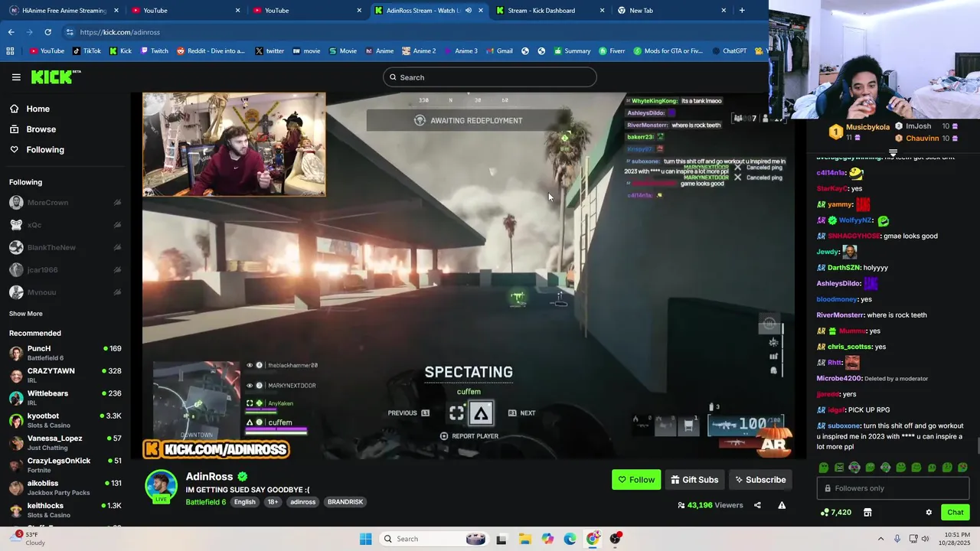
Task: Click the BRANDRISK tag
Action: [345, 502]
